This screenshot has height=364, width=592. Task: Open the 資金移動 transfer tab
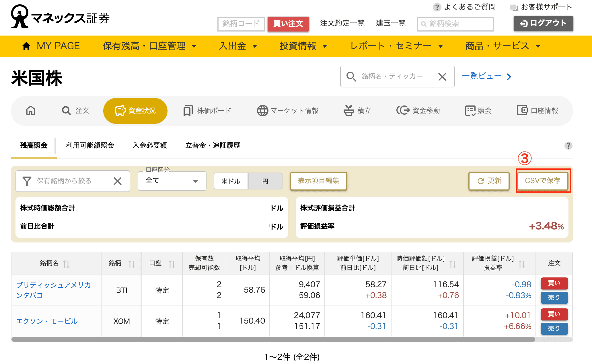pos(418,111)
